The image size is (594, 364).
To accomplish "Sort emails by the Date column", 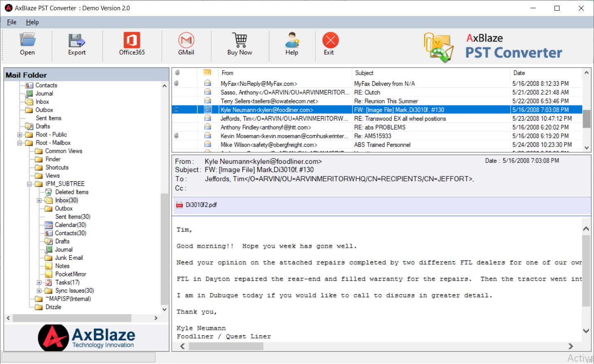I will click(546, 73).
